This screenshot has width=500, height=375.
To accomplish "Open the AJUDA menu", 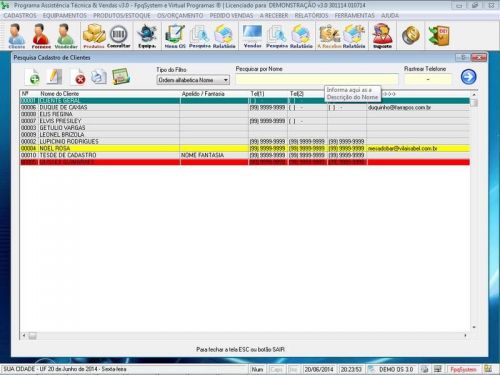I will pos(390,16).
